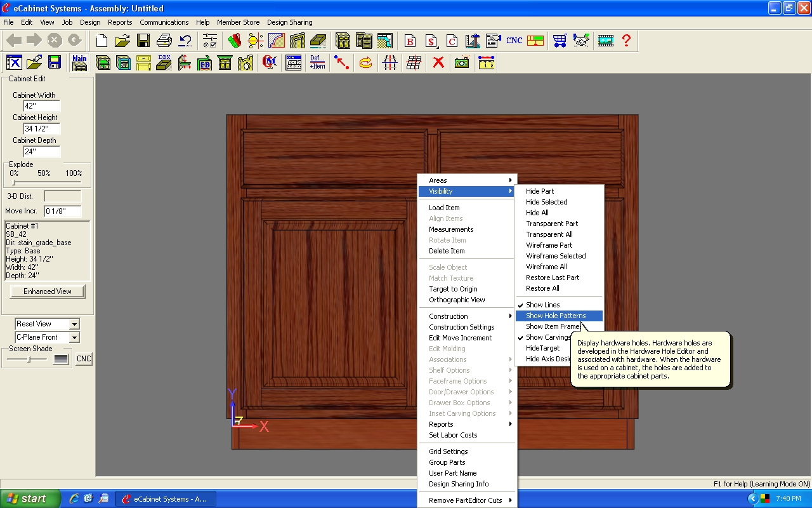This screenshot has height=508, width=812.
Task: Click the eCabinet Systems taskbar button
Action: point(166,499)
